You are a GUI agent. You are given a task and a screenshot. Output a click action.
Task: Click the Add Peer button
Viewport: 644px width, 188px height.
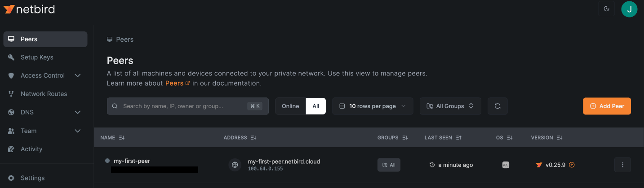(607, 106)
